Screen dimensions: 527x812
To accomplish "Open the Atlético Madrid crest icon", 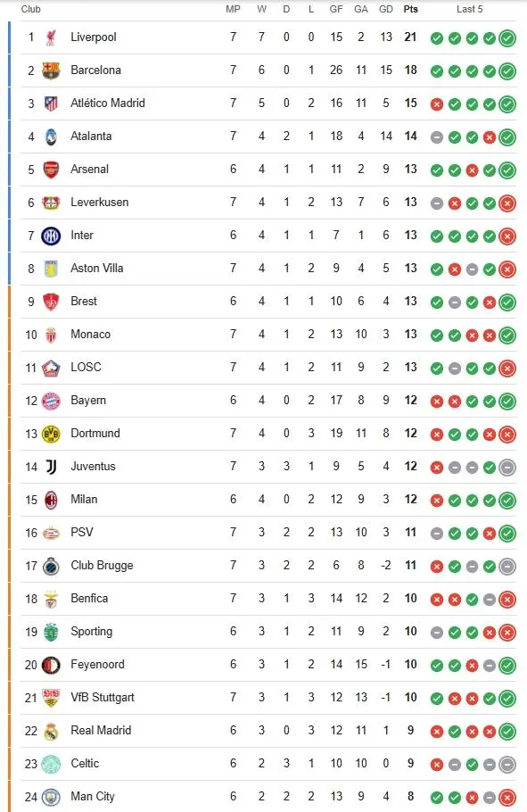I will [51, 104].
